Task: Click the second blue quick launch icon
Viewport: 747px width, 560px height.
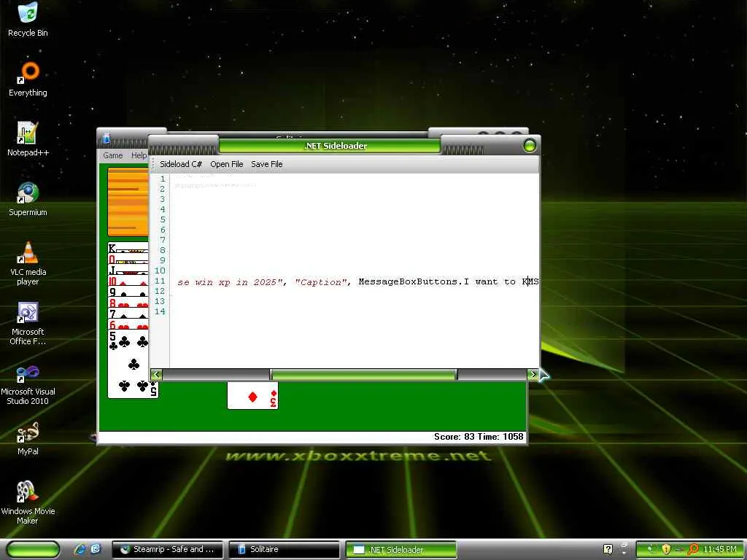Action: [96, 549]
